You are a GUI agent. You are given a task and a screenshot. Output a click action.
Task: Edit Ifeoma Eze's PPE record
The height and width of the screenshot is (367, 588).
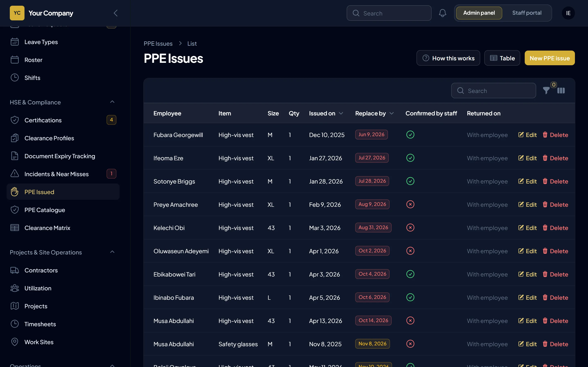pyautogui.click(x=527, y=158)
